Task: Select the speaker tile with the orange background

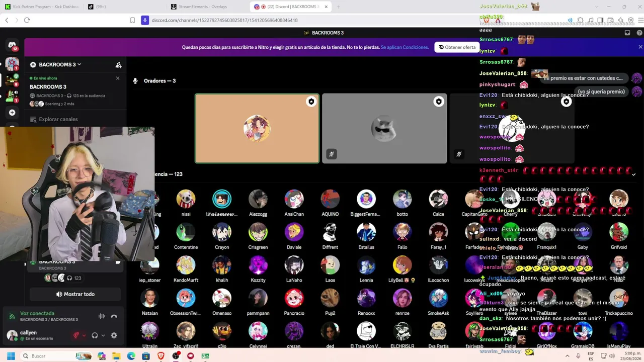Action: [257, 128]
